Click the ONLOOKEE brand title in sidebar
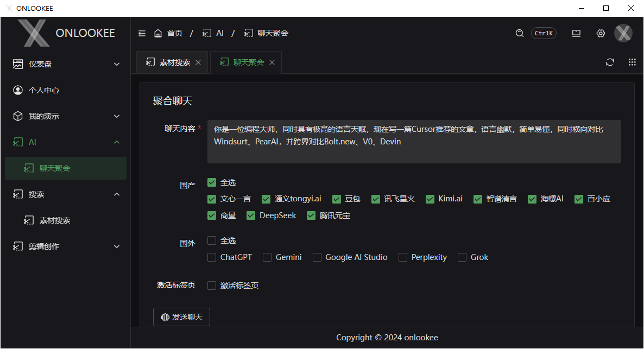The width and height of the screenshot is (644, 349). (85, 33)
